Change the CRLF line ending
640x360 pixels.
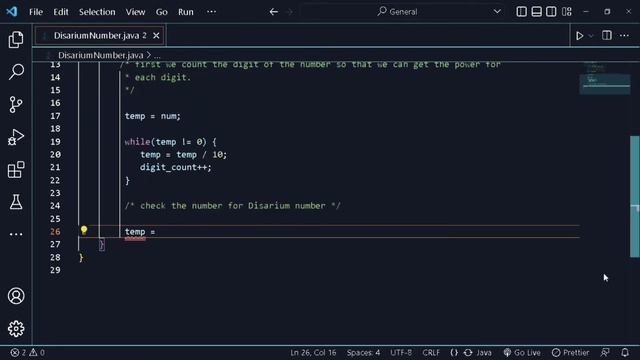point(431,352)
